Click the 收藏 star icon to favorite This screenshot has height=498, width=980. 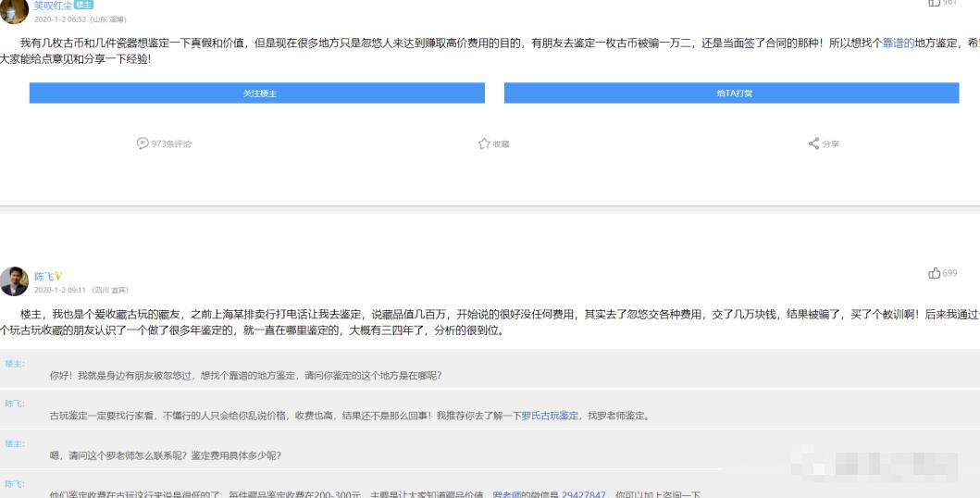click(483, 143)
